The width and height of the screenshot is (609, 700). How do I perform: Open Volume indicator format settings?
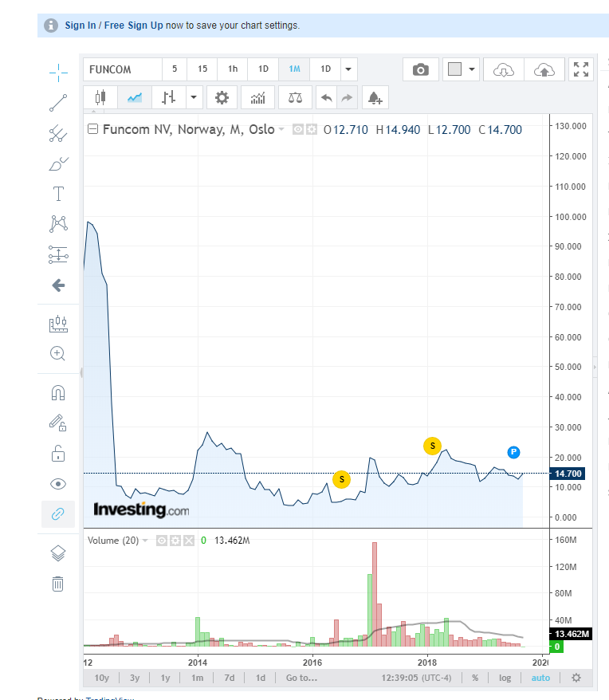175,541
